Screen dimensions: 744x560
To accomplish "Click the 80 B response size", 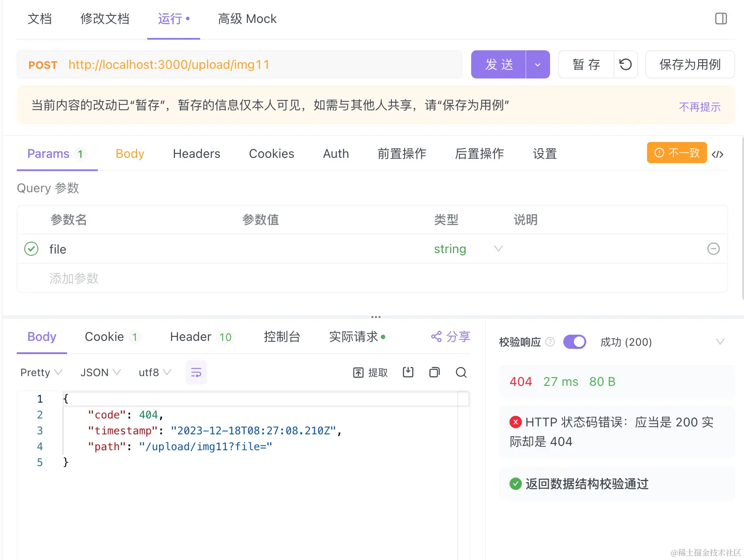I will coord(602,381).
